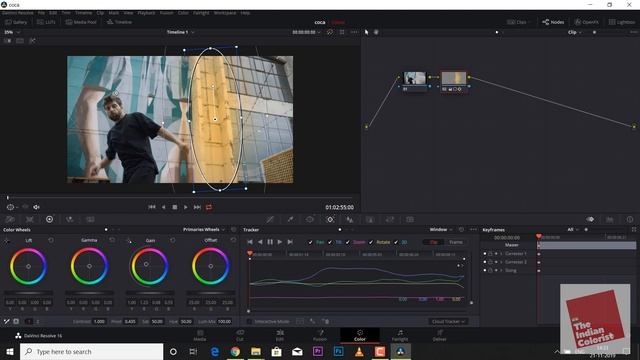
Task: Click the Gain master wheel slider
Action: pos(150,293)
